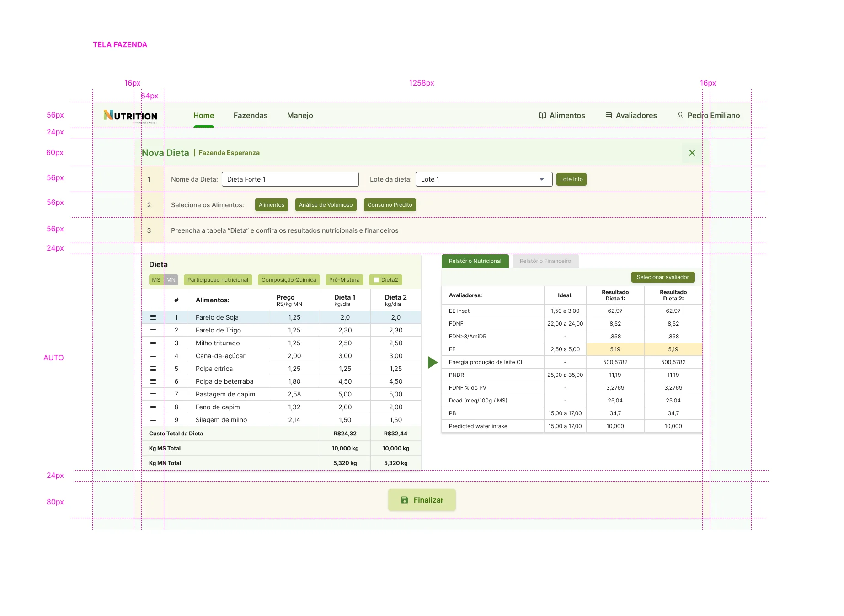Click the Composição Química button
The image size is (844, 616).
[x=289, y=280]
